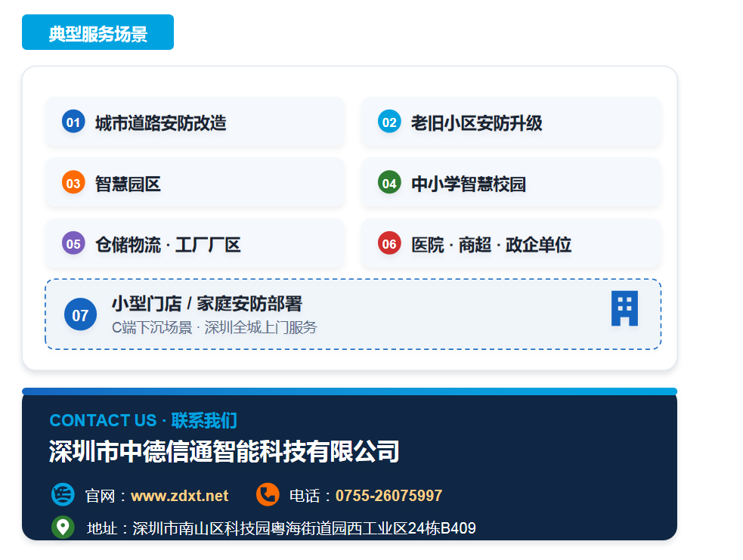Click the 电话： label
The height and width of the screenshot is (560, 743).
coord(312,496)
